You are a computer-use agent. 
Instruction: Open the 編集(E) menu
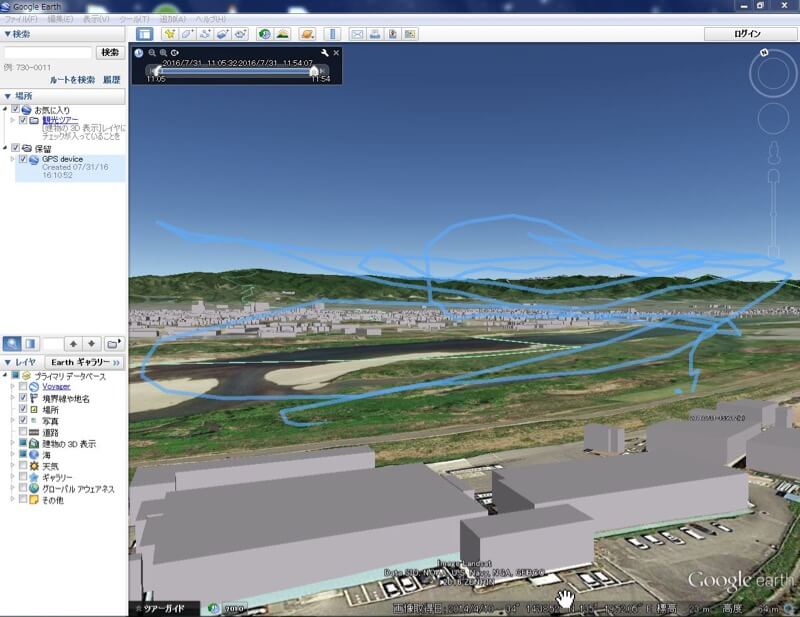click(x=60, y=19)
